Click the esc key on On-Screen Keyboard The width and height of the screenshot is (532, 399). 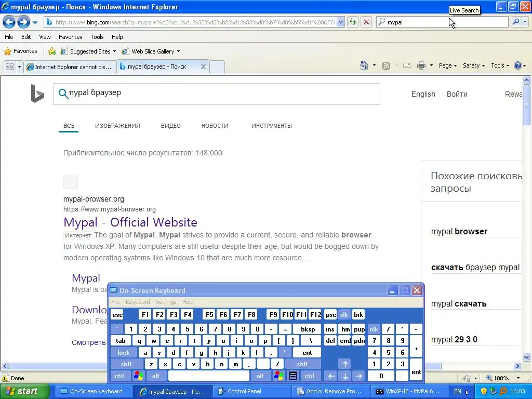click(117, 315)
